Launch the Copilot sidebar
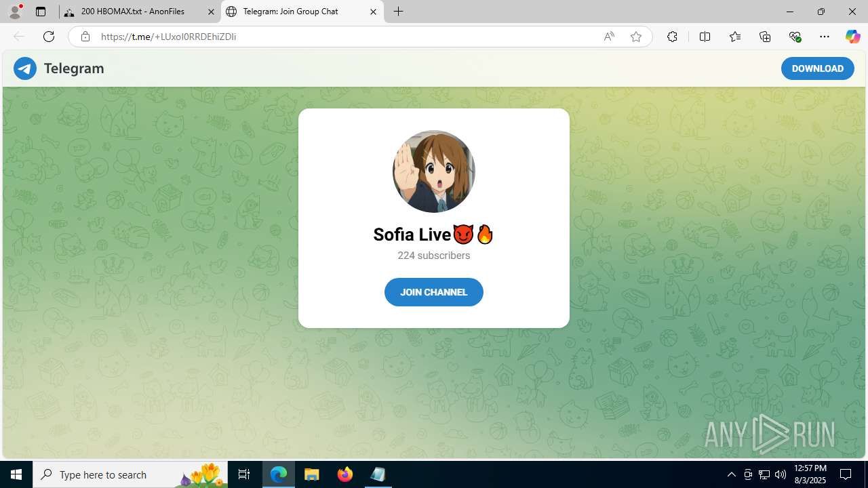 pos(853,37)
